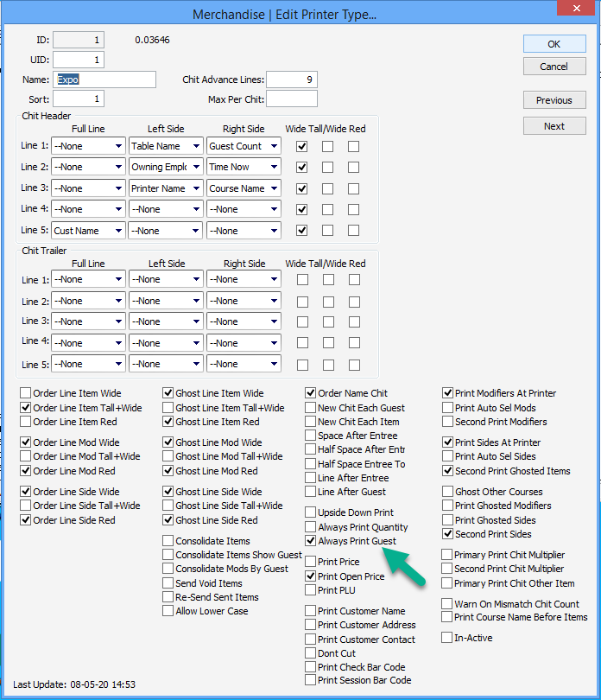Click the Chit Advance Lines field
Viewport: 601px width, 700px height.
pos(292,80)
